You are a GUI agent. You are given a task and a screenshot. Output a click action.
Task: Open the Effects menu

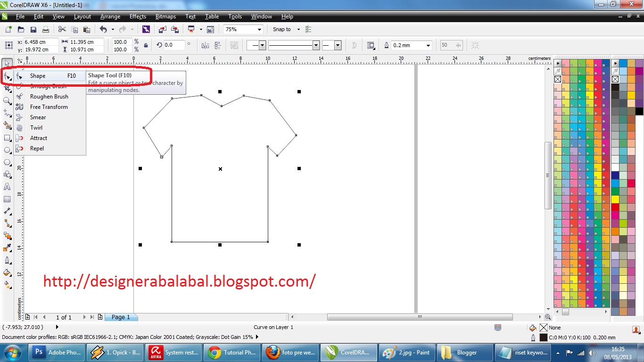coord(138,16)
